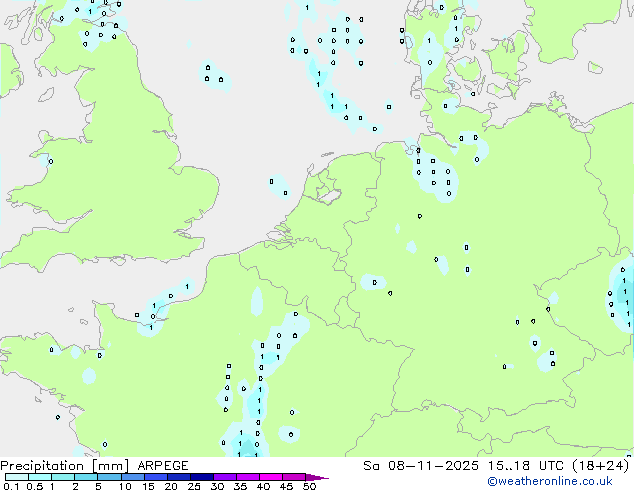Click the 'Sa 08-11-2025 15..18 UTC (18+24)' timestamp
This screenshot has height=490, width=634.
point(496,466)
